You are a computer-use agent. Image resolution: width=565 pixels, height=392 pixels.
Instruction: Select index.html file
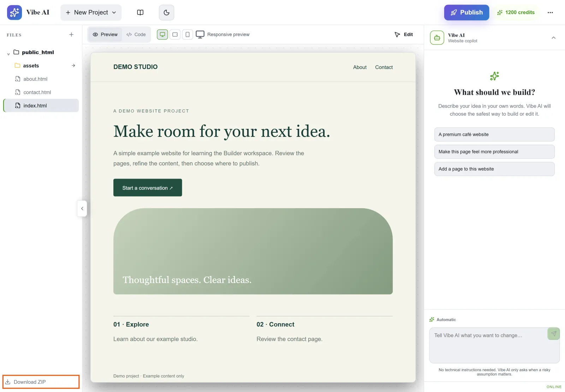[x=41, y=105]
